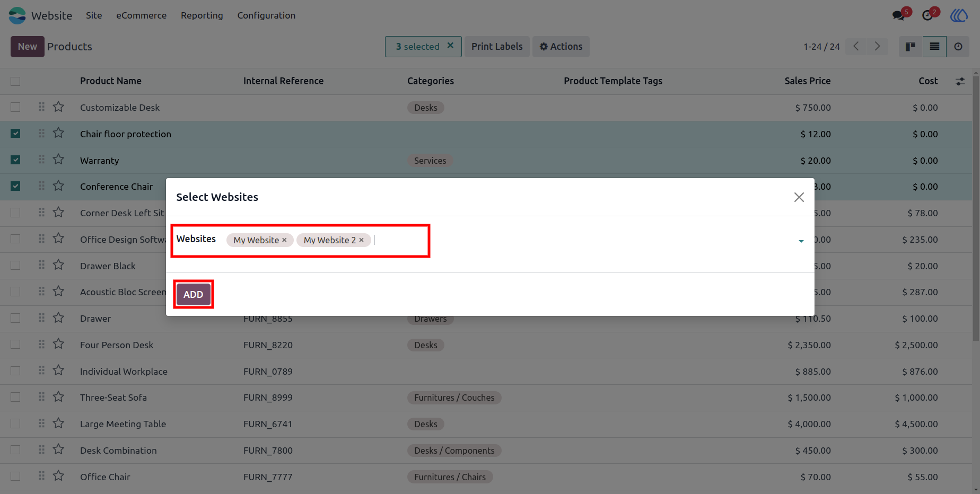Open the Site menu
This screenshot has width=980, height=494.
[94, 15]
